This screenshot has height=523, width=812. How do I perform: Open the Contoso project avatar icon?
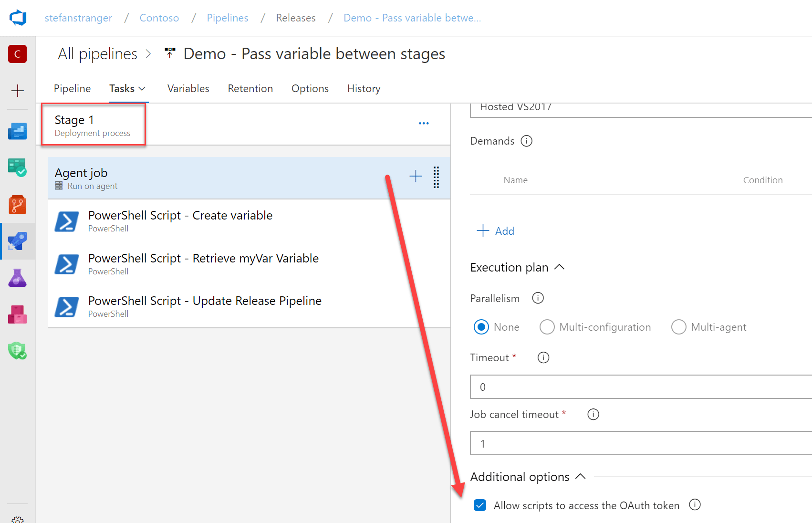coord(17,54)
